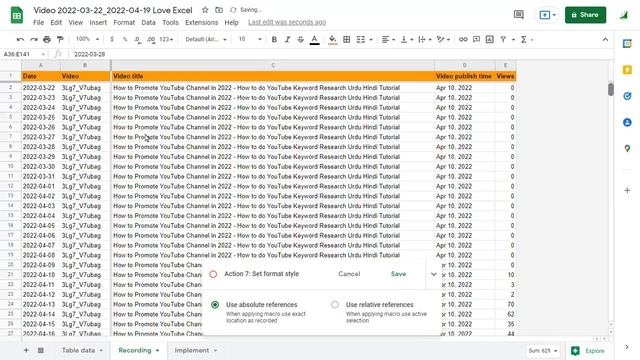Open the File menu

38,22
